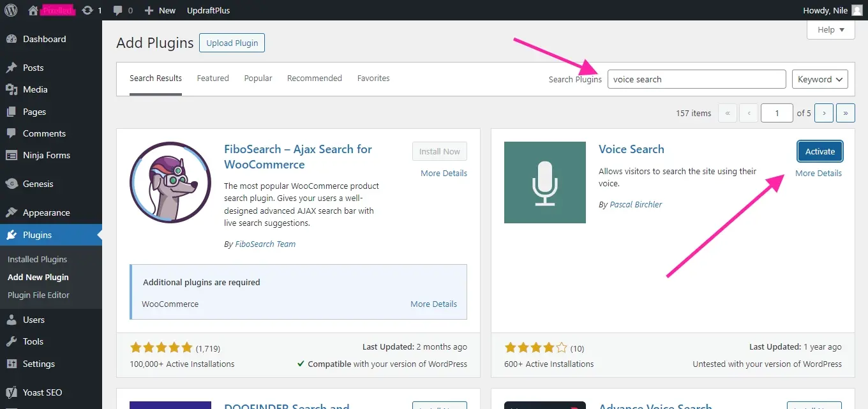Jump to the last results page
This screenshot has width=868, height=409.
point(846,113)
